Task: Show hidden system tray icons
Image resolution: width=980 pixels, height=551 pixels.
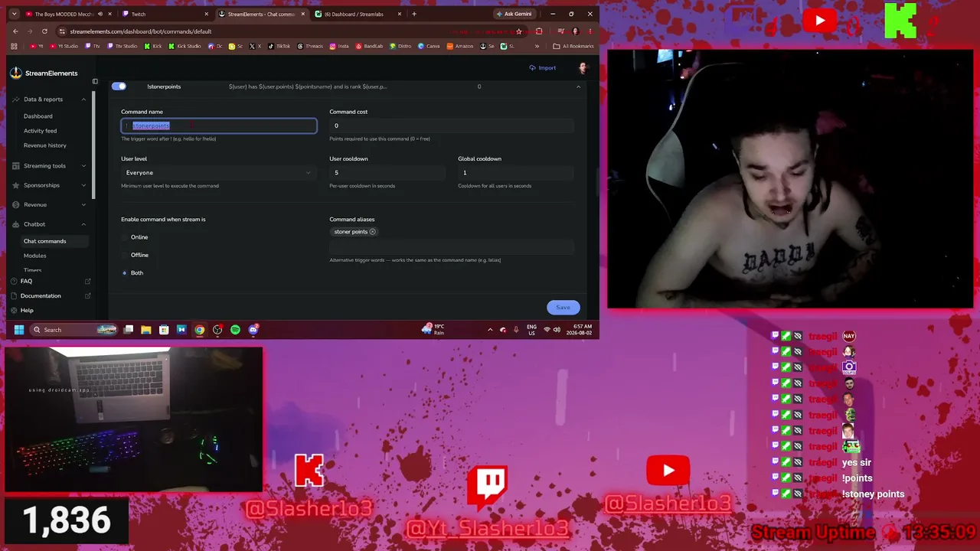Action: click(x=490, y=330)
